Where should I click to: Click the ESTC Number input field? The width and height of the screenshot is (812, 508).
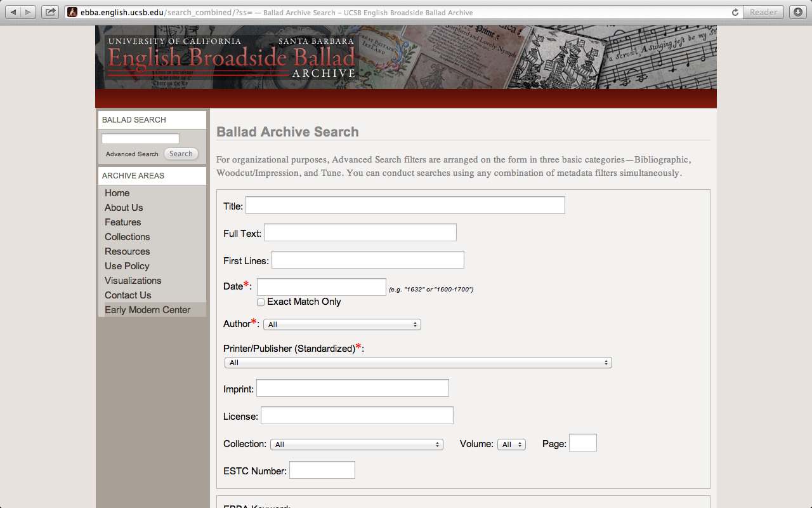pos(322,470)
